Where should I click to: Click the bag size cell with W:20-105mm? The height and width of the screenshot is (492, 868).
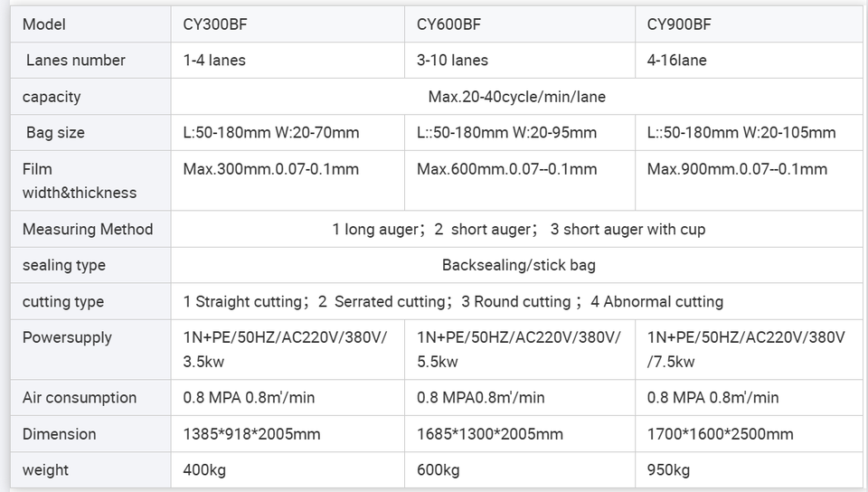point(741,133)
